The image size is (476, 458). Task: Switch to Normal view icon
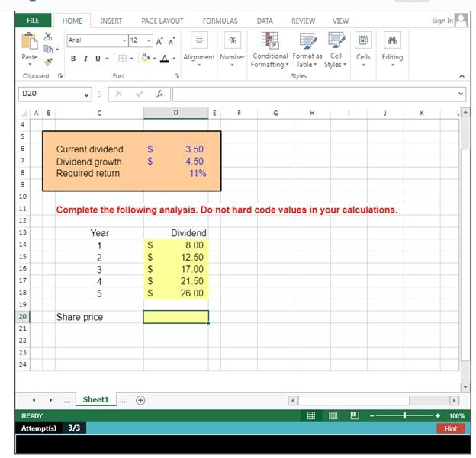(x=311, y=415)
